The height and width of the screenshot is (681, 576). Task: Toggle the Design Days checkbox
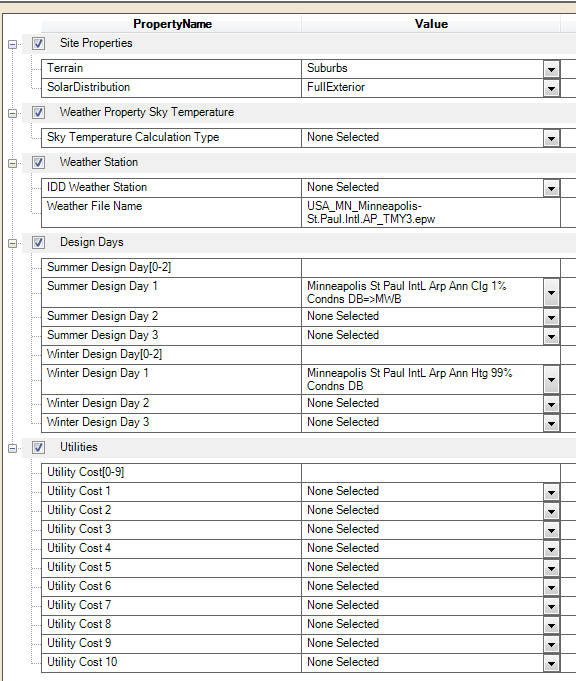(x=38, y=242)
